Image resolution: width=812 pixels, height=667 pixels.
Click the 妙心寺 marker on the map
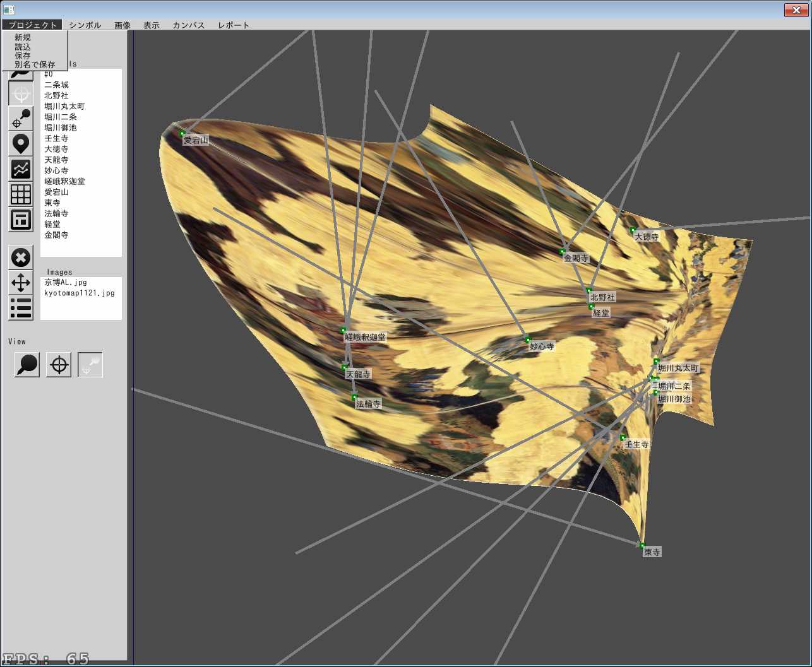point(528,339)
